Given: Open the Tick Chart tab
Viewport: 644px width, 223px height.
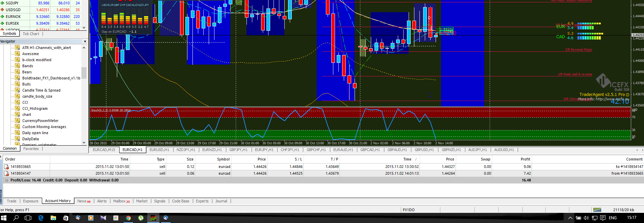Looking at the screenshot, I should (31, 34).
